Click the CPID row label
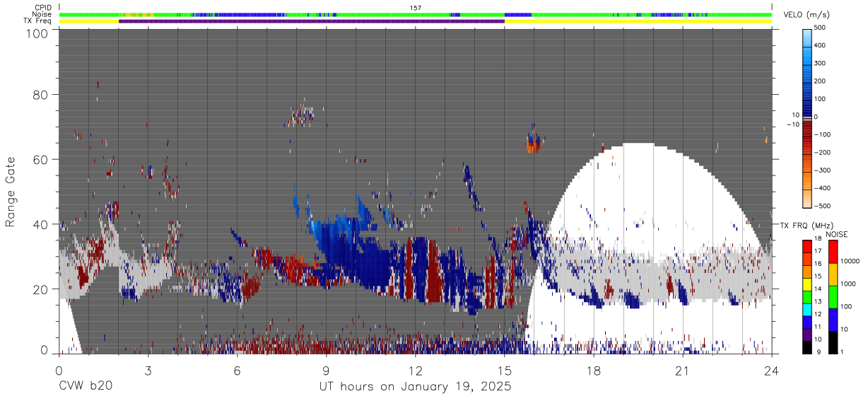868x401 pixels. [x=42, y=8]
